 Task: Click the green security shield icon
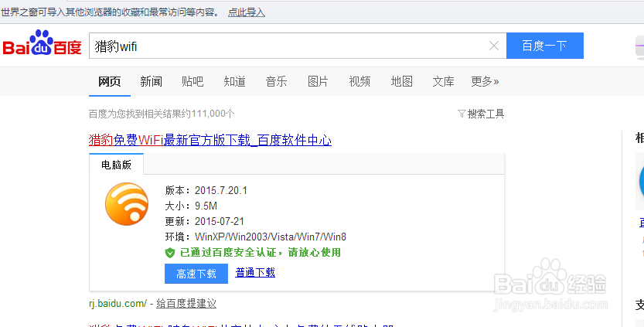[x=170, y=253]
